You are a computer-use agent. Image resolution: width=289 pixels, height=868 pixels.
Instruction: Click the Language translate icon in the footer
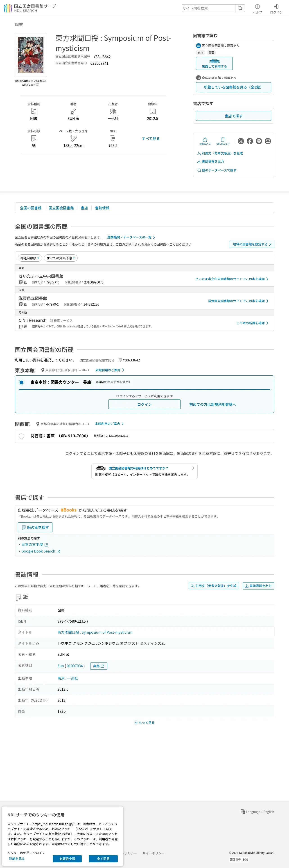click(x=243, y=812)
